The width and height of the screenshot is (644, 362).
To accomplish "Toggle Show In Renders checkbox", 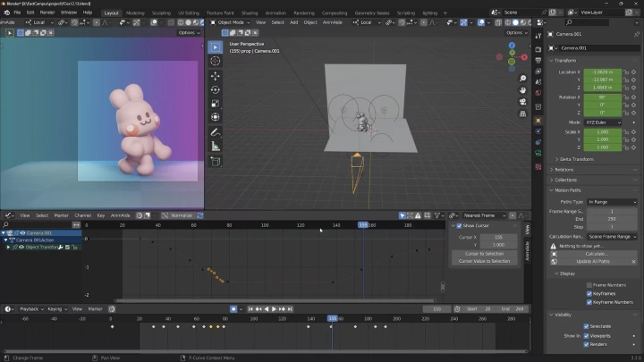I will tap(586, 344).
